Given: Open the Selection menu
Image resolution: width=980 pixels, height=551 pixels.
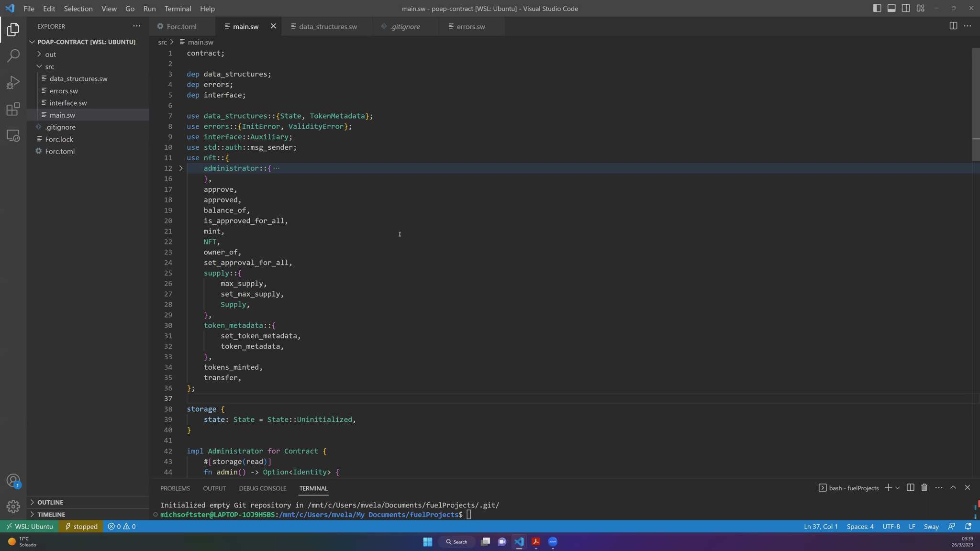Looking at the screenshot, I should point(78,9).
